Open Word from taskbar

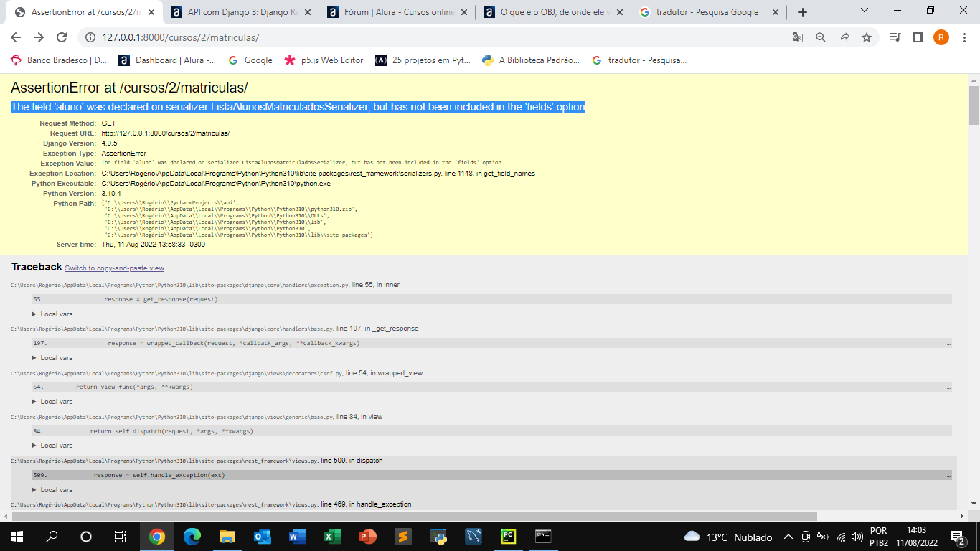coord(297,537)
